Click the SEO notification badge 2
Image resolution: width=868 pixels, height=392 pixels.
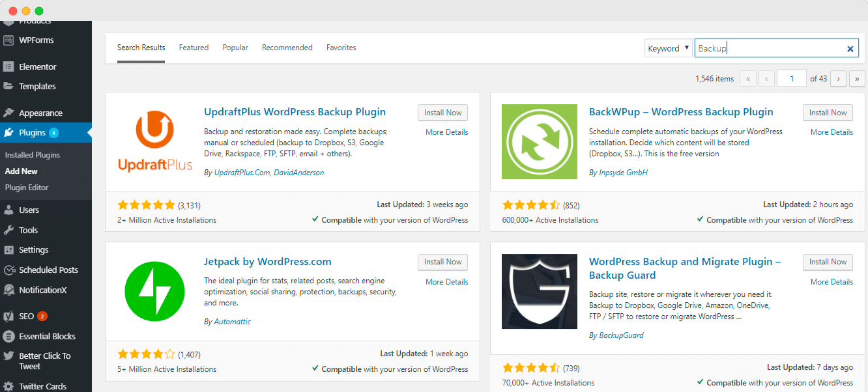pos(42,316)
